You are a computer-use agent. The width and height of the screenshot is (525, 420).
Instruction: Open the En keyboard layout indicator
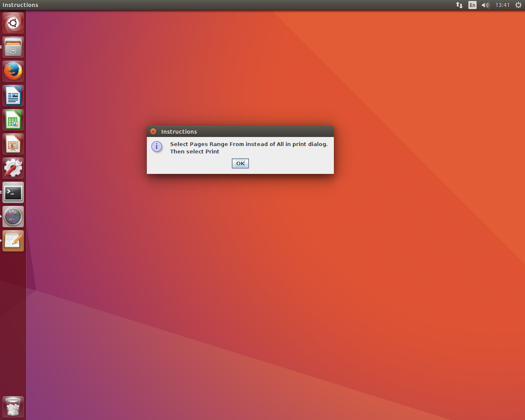tap(472, 5)
